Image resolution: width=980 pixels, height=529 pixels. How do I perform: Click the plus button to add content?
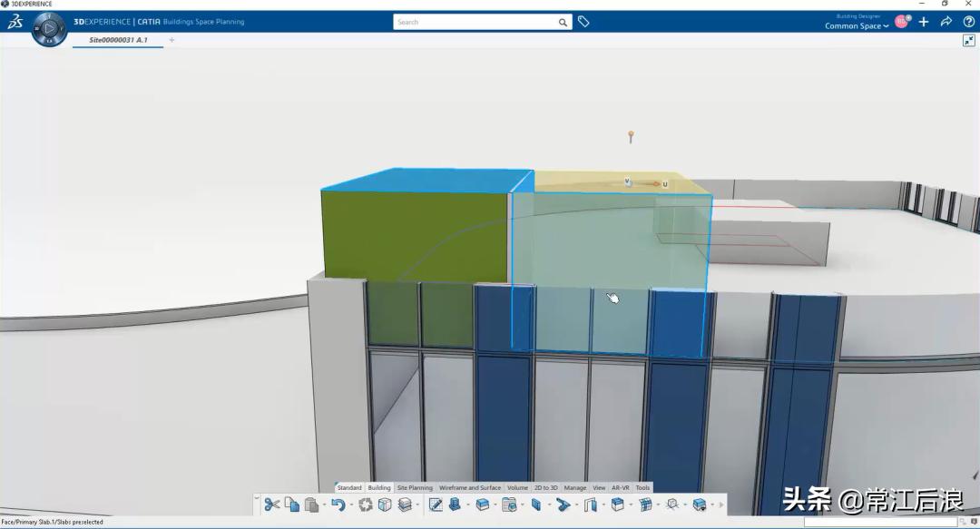point(924,22)
